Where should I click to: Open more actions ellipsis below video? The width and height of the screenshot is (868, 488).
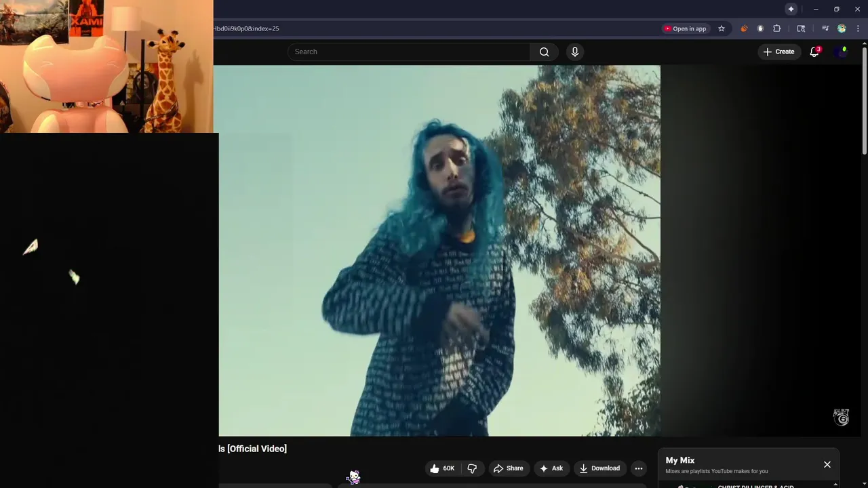638,468
